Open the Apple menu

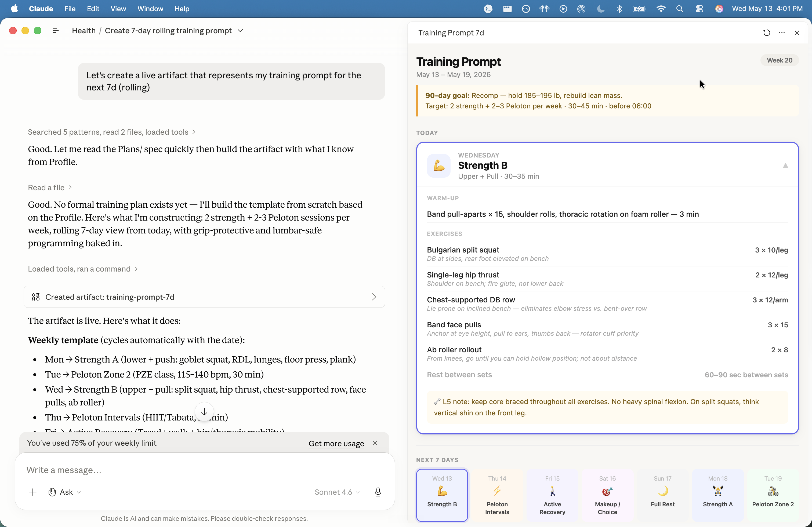point(14,9)
